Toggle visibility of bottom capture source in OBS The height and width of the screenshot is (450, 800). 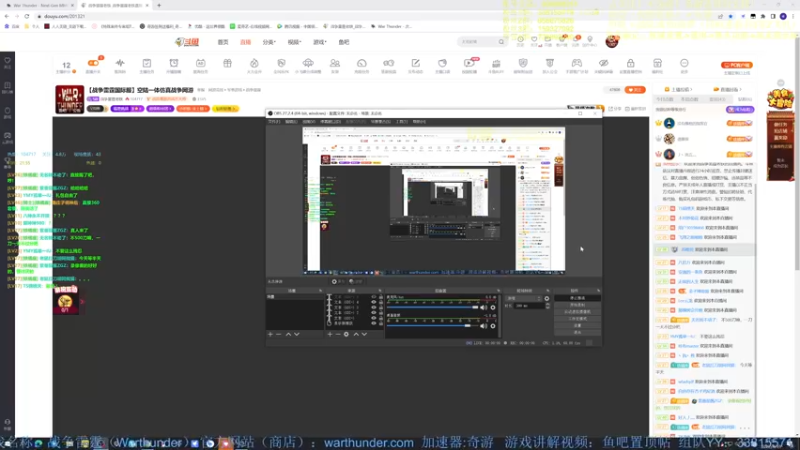[x=373, y=323]
